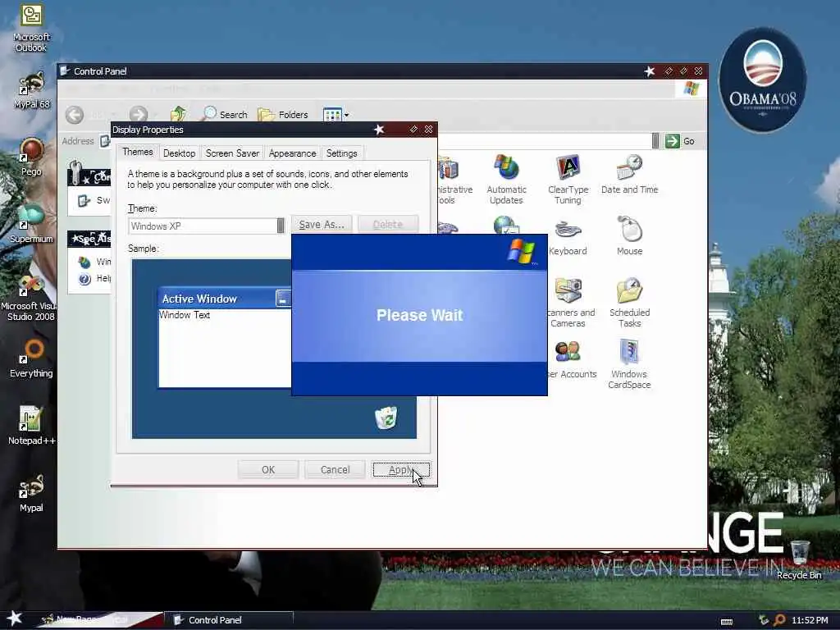Click the Forward arrow in Control Panel
The width and height of the screenshot is (840, 630).
pyautogui.click(x=138, y=115)
